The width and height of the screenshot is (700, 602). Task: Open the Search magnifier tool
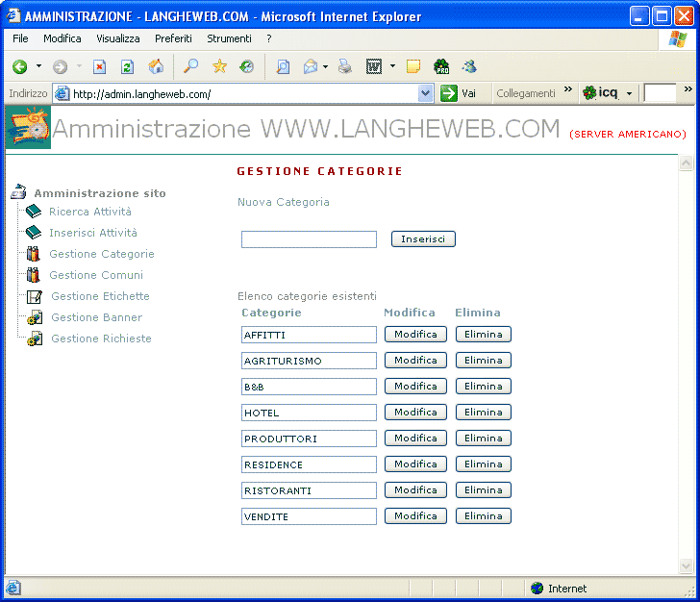(190, 66)
